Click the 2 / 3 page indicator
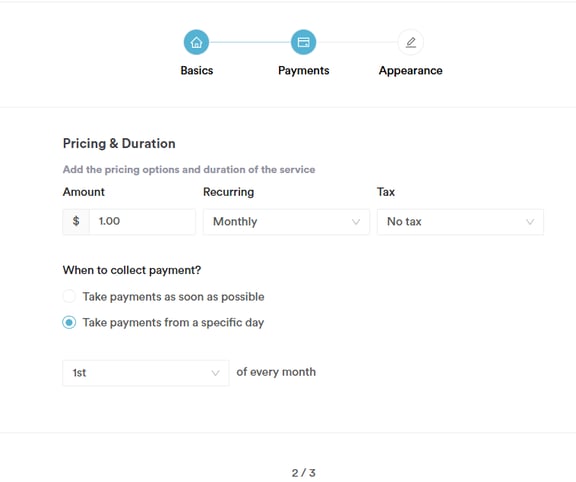The image size is (576, 482). (x=303, y=473)
